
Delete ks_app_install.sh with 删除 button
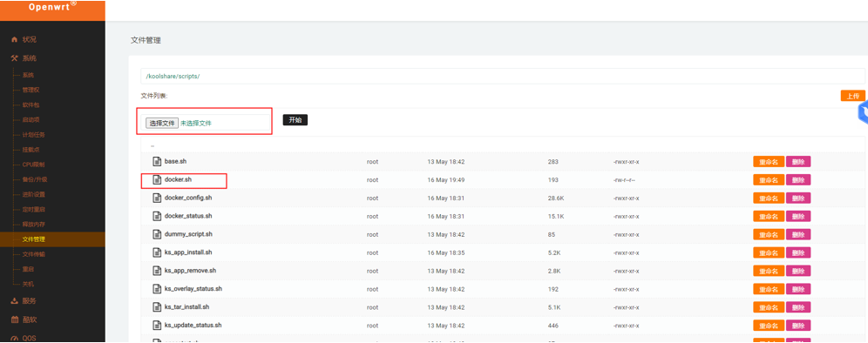point(798,252)
